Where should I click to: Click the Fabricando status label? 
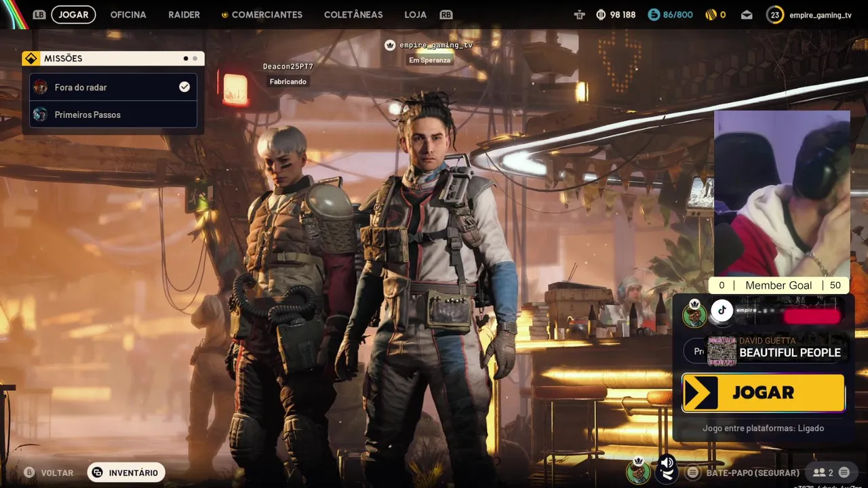tap(288, 81)
